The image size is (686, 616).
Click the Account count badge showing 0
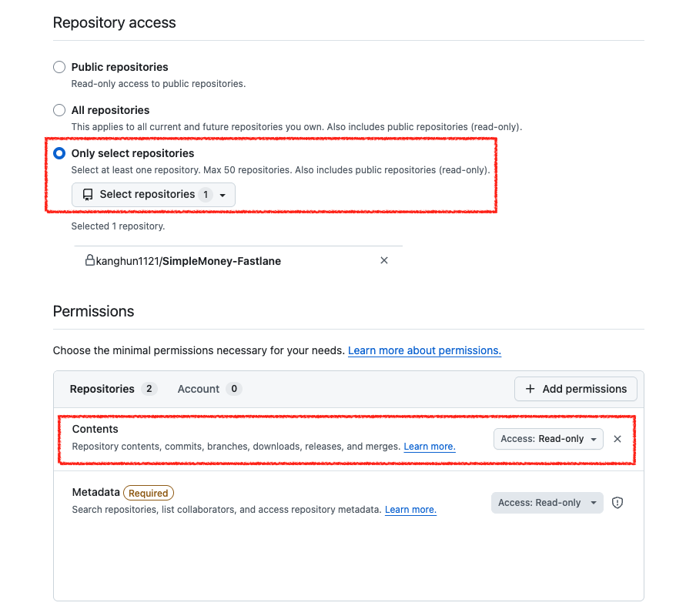pos(234,389)
